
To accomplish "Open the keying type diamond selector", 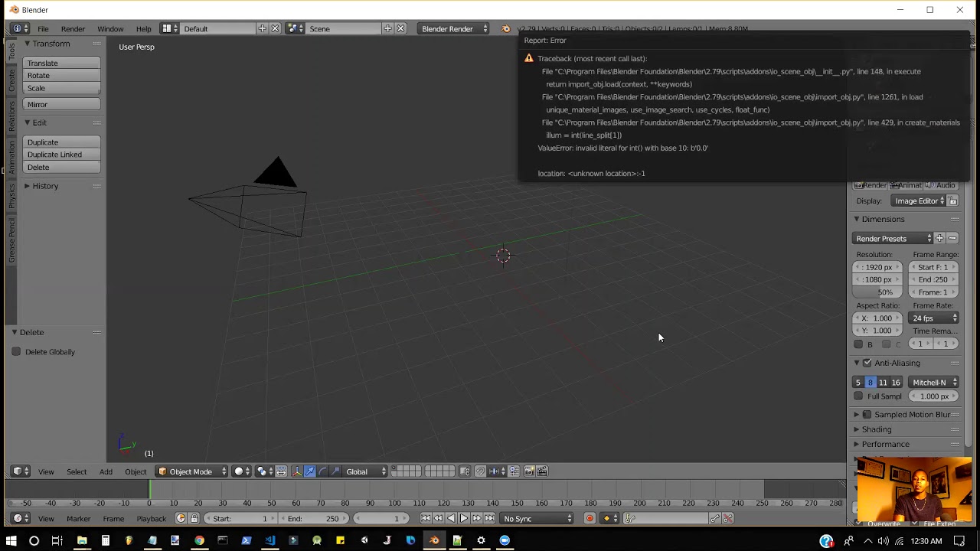I will (610, 519).
